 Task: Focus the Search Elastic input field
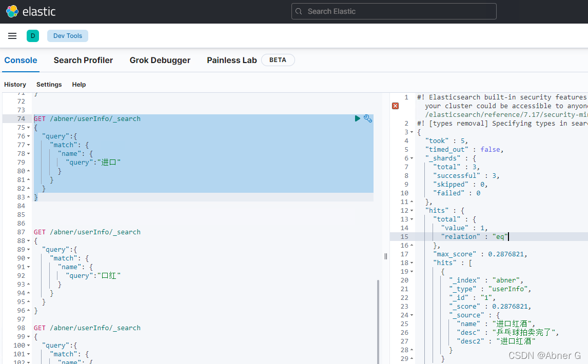(x=394, y=11)
